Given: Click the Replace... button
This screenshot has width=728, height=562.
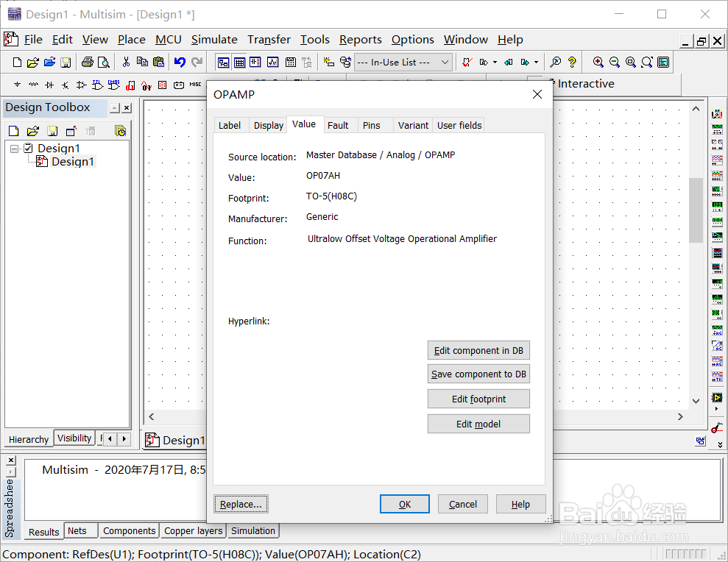Looking at the screenshot, I should tap(241, 504).
